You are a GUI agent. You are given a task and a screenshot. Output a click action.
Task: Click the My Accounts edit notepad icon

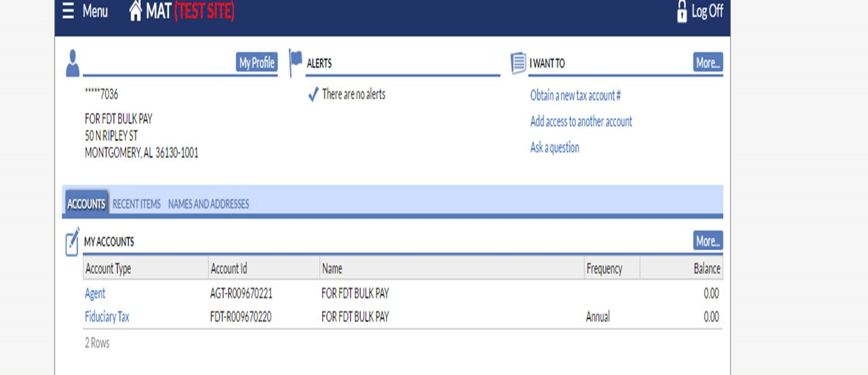pos(72,241)
